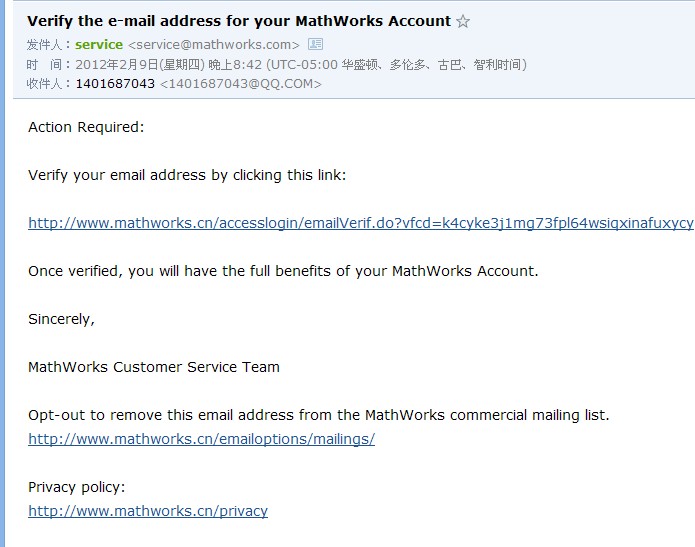Screen dimensions: 695x547
Task: Click the 'Privacy policy:' label
Action: [77, 487]
